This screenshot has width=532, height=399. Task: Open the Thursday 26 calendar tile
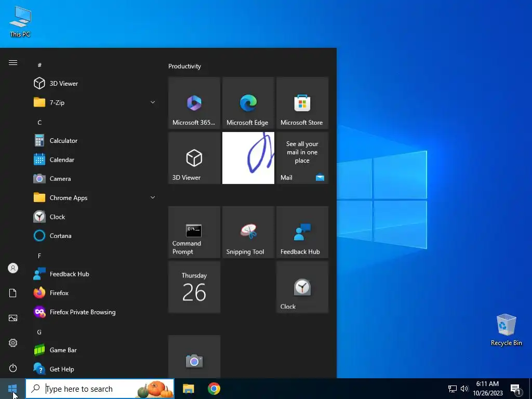point(194,287)
